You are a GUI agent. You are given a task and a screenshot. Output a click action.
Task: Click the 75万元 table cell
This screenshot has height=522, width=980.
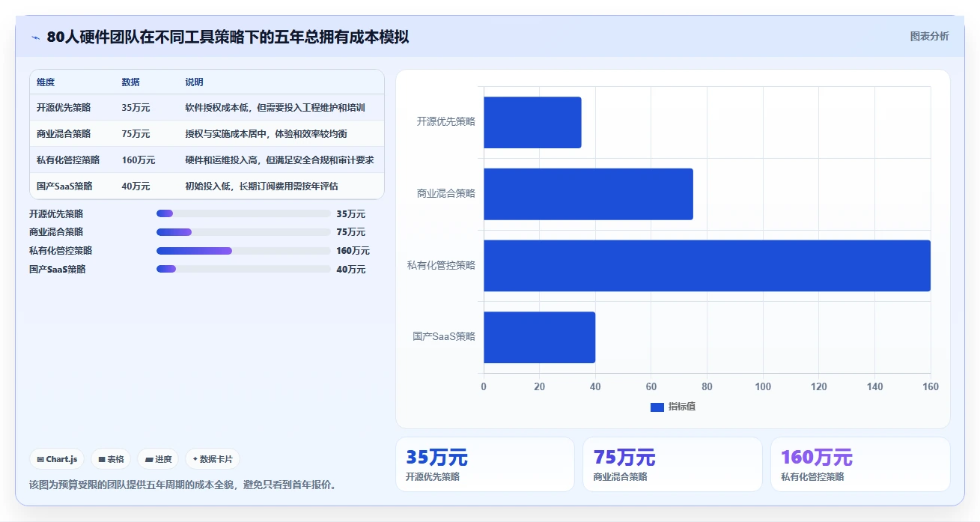point(136,134)
